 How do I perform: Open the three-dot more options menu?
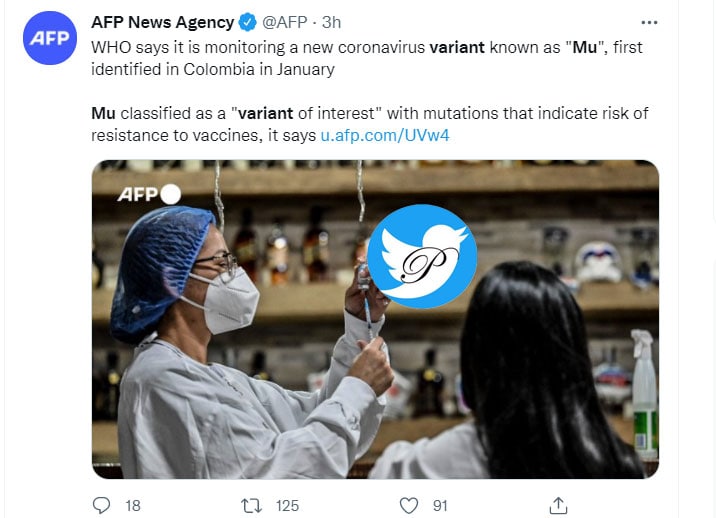[x=649, y=22]
